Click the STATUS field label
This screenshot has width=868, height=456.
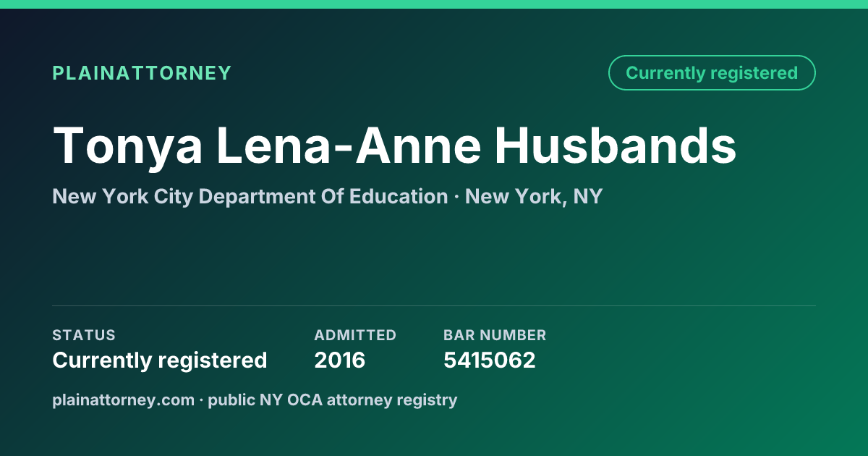click(x=84, y=335)
